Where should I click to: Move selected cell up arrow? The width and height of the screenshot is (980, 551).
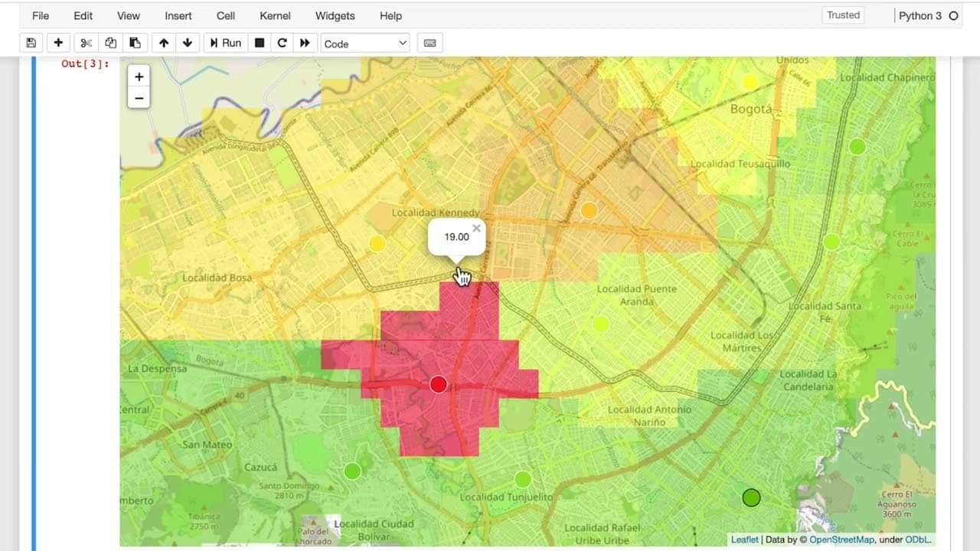pyautogui.click(x=164, y=43)
